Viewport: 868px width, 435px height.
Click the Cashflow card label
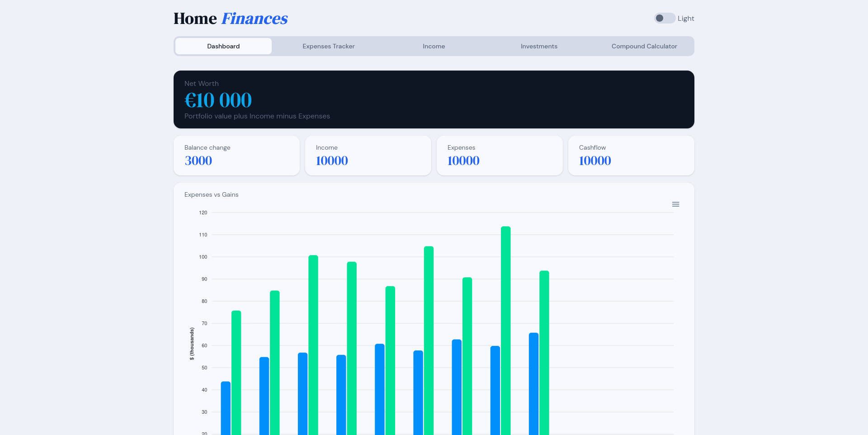pos(592,147)
